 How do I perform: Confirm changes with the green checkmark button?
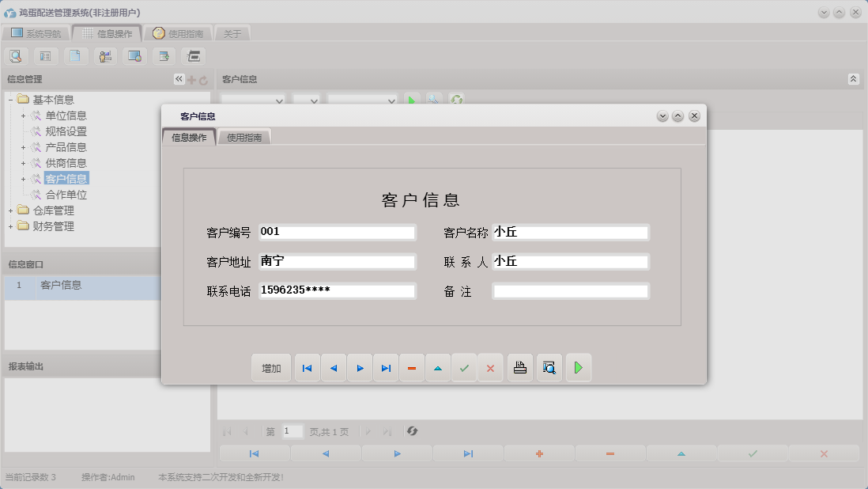pyautogui.click(x=464, y=367)
